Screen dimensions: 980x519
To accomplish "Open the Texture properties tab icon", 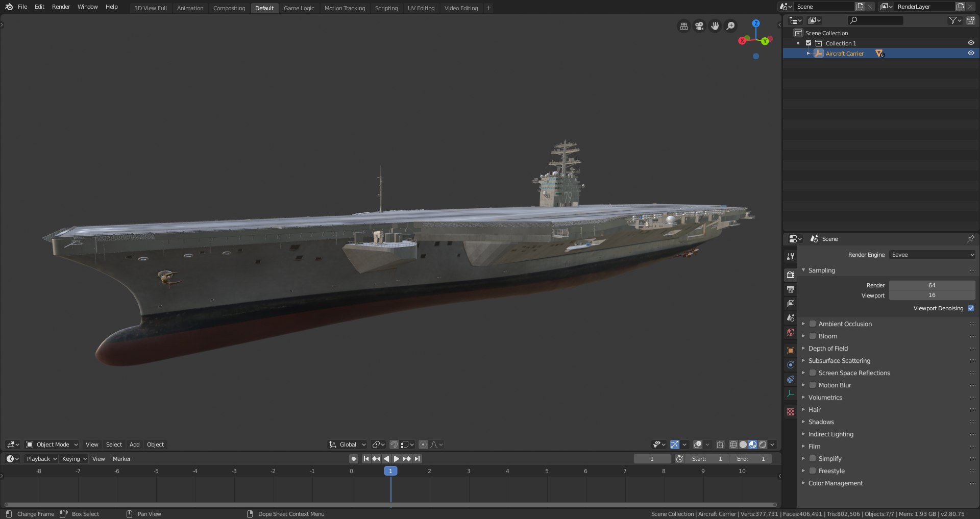I will [791, 412].
